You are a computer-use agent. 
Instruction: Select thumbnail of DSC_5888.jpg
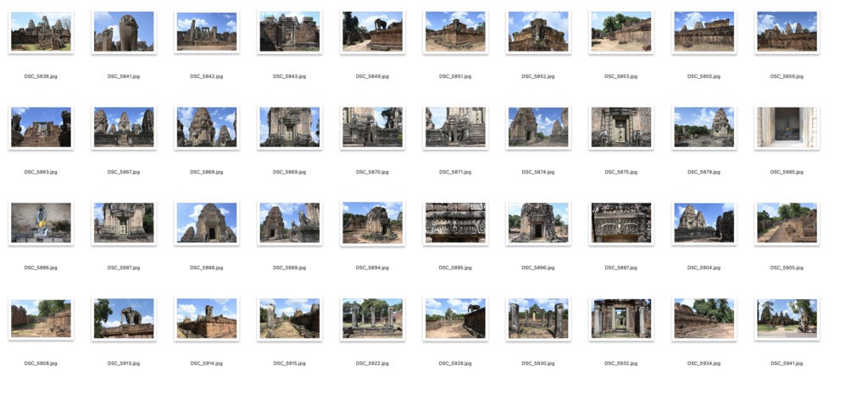pos(207,223)
